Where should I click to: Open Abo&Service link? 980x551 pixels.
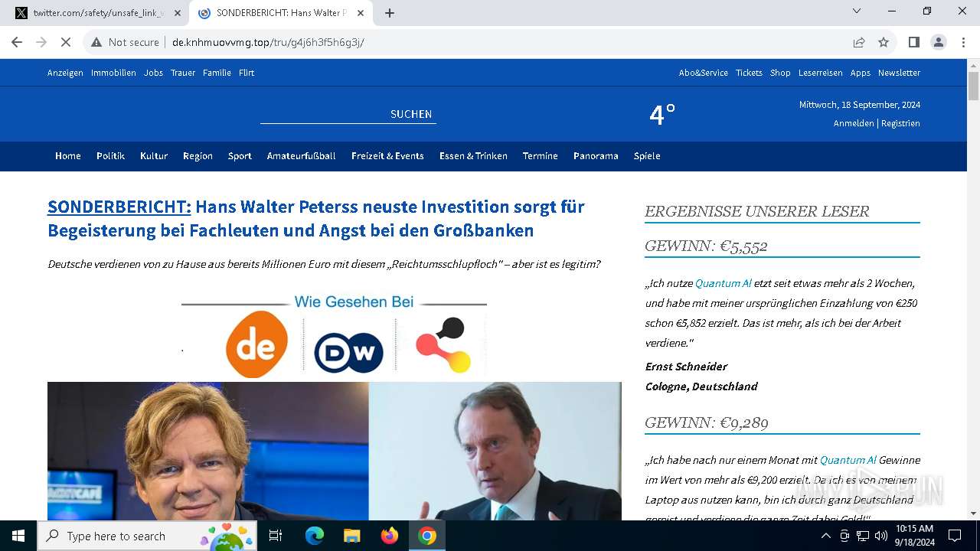pyautogui.click(x=704, y=73)
